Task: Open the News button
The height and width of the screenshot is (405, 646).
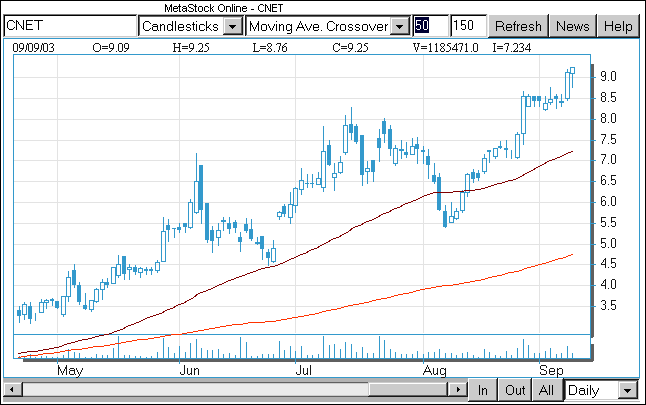Action: click(x=573, y=26)
